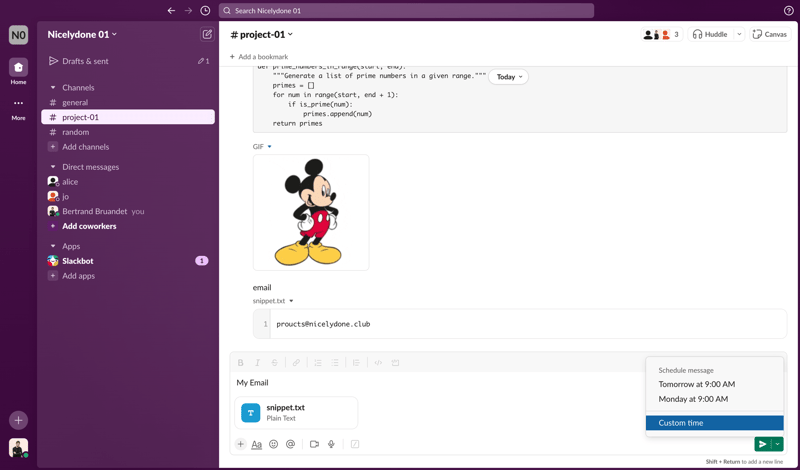Open the user profile avatar
Screen dimensions: 800x470
click(x=18, y=448)
